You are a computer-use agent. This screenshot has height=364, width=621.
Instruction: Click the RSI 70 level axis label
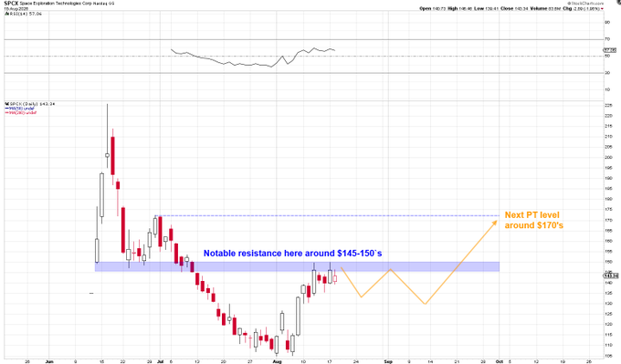[x=607, y=39]
